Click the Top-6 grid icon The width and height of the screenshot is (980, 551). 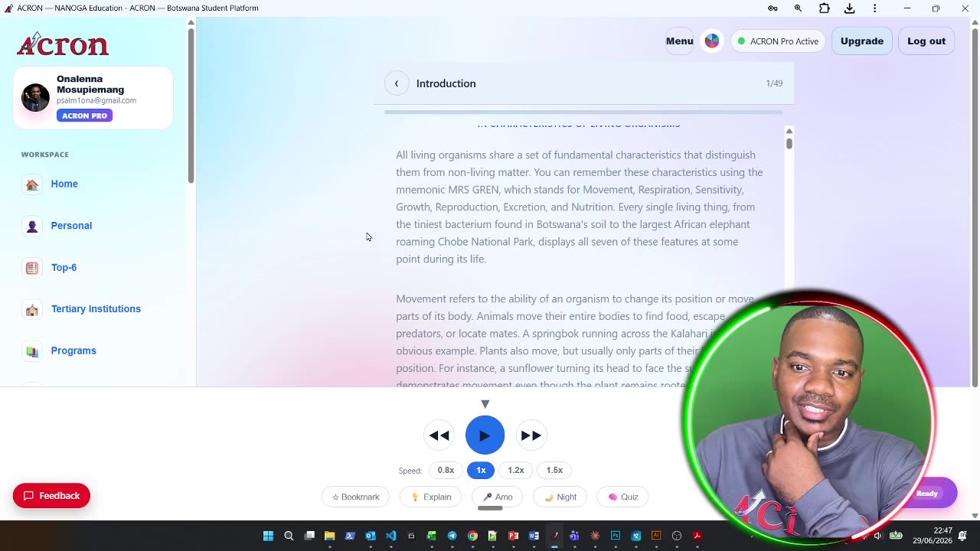[x=32, y=268]
